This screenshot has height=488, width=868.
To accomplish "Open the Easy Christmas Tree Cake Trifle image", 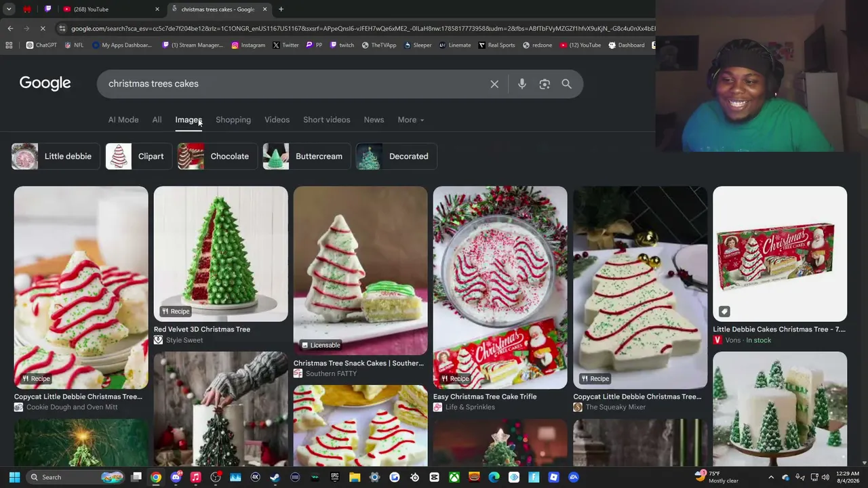I will click(x=500, y=287).
